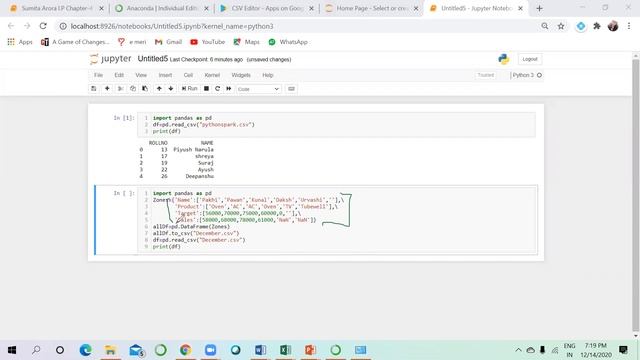640x360 pixels.
Task: Cut selected cells with the scissors icon
Action: tap(120, 89)
